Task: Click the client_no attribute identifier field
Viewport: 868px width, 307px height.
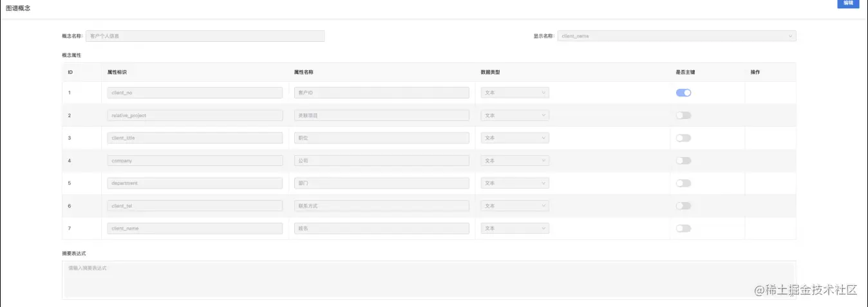Action: click(195, 93)
